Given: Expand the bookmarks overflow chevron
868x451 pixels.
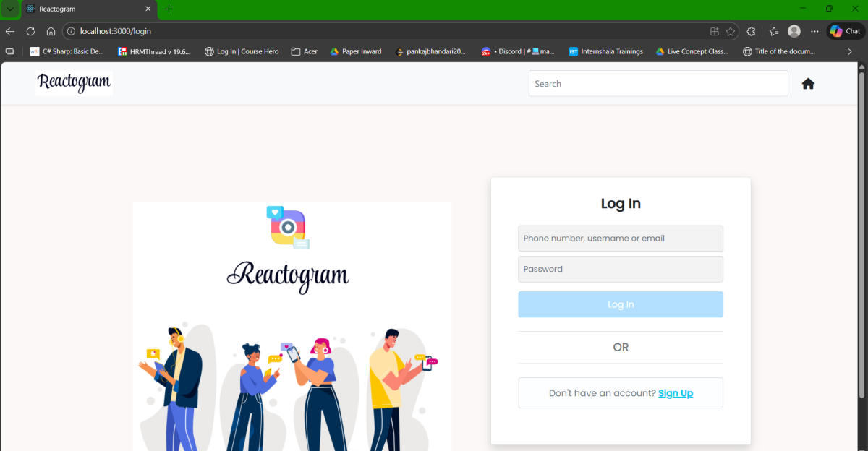Looking at the screenshot, I should coord(849,51).
